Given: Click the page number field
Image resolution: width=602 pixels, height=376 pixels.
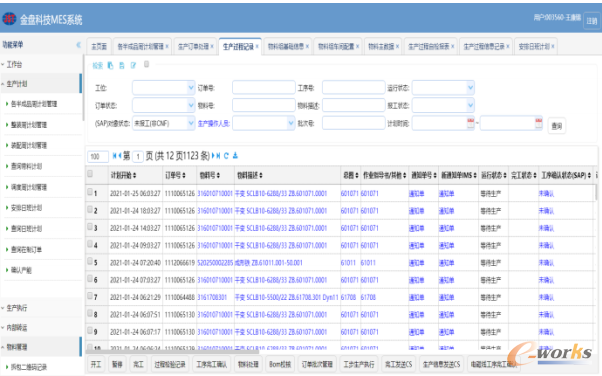Looking at the screenshot, I should [x=138, y=156].
